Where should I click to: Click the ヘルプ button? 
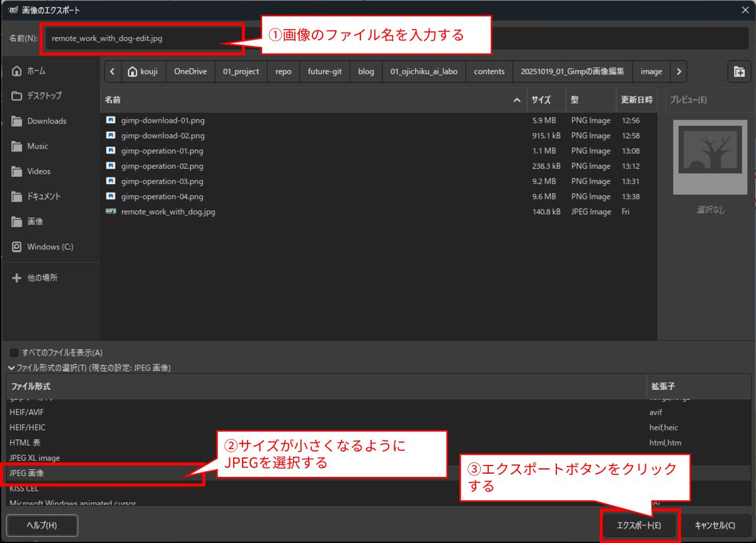(x=42, y=525)
